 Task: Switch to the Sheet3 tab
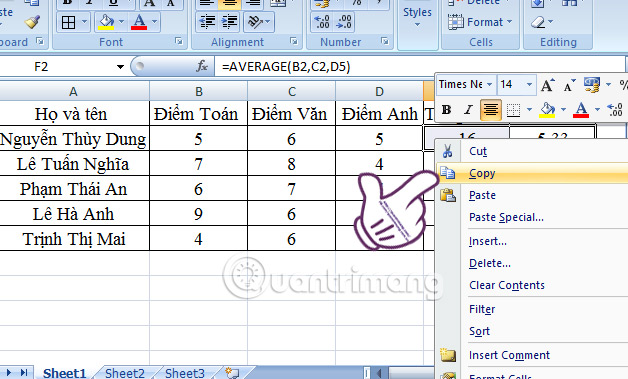point(185,373)
